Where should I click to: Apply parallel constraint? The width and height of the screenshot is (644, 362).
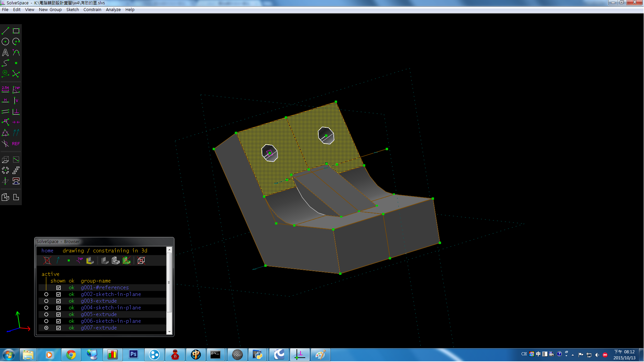point(5,111)
